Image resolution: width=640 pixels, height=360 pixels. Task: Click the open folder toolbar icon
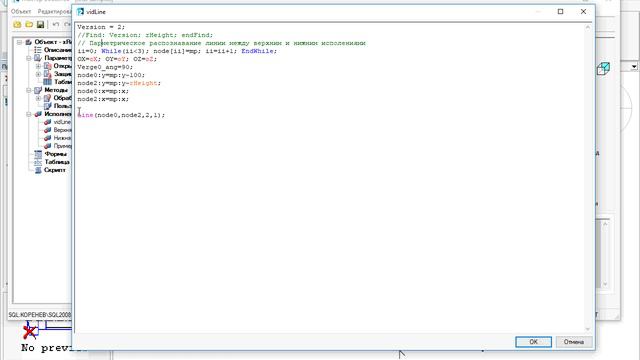click(x=29, y=24)
